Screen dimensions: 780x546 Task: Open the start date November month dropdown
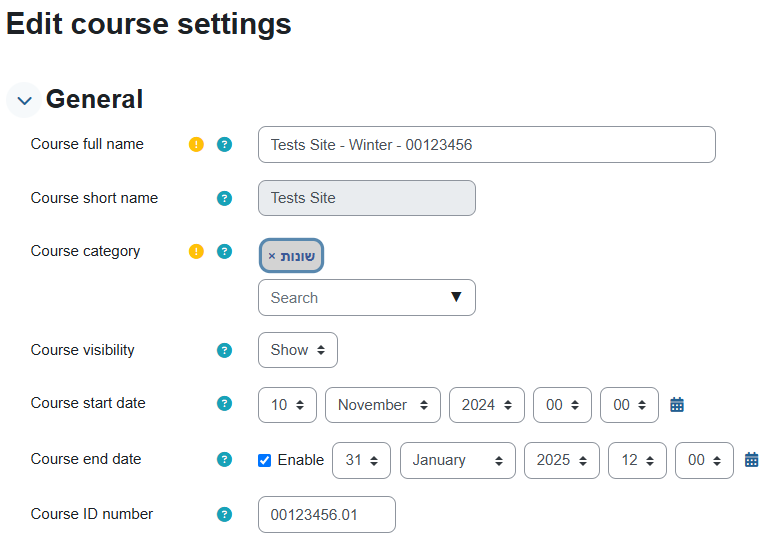383,405
